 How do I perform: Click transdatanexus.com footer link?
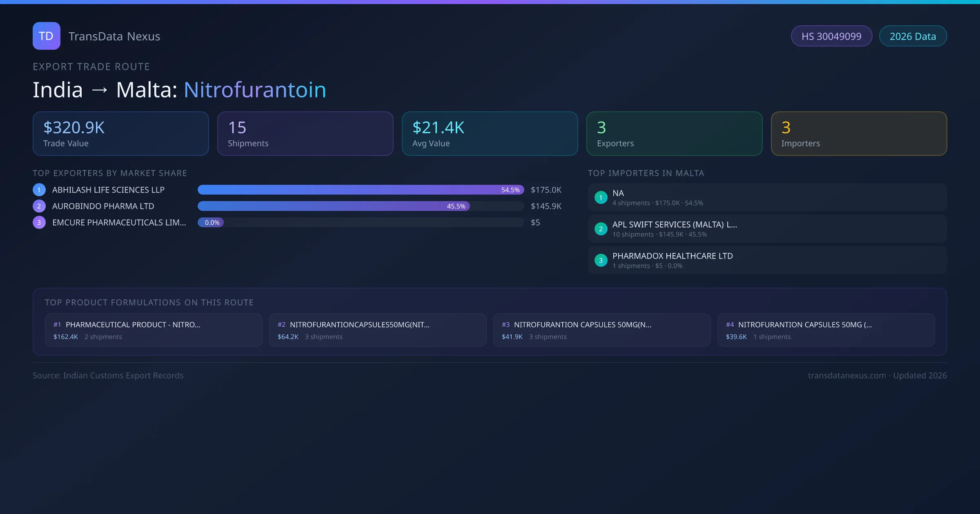click(x=846, y=375)
